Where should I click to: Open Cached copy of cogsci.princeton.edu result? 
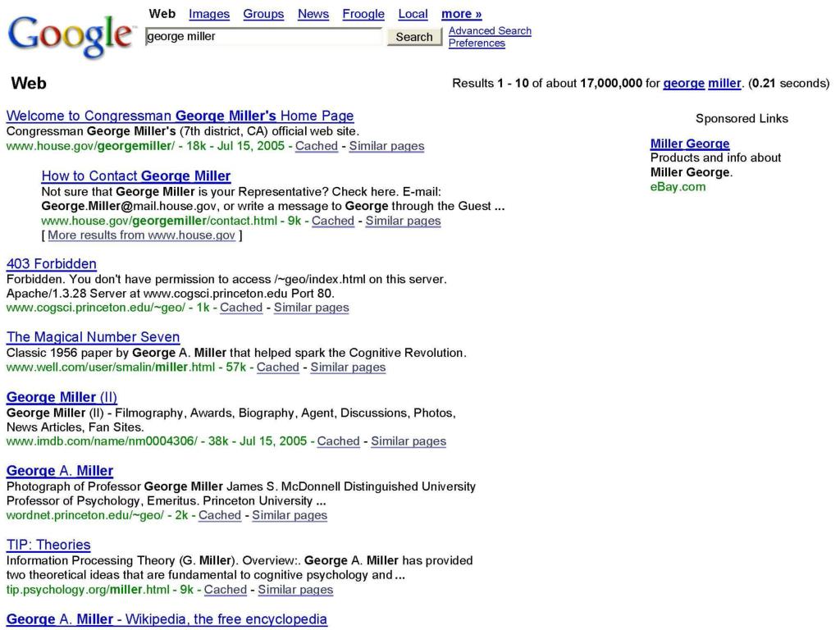241,308
